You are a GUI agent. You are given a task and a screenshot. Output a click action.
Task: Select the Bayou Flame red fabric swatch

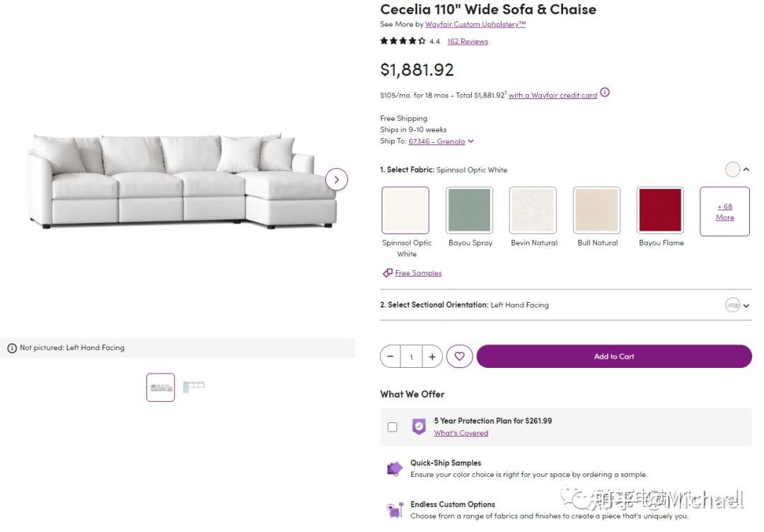pyautogui.click(x=660, y=210)
